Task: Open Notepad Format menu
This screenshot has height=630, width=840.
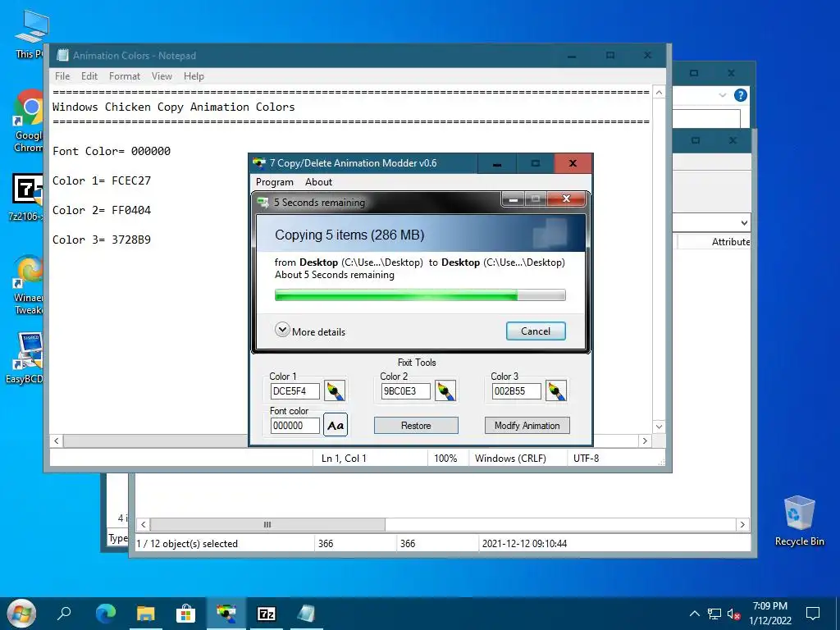Action: [x=125, y=76]
